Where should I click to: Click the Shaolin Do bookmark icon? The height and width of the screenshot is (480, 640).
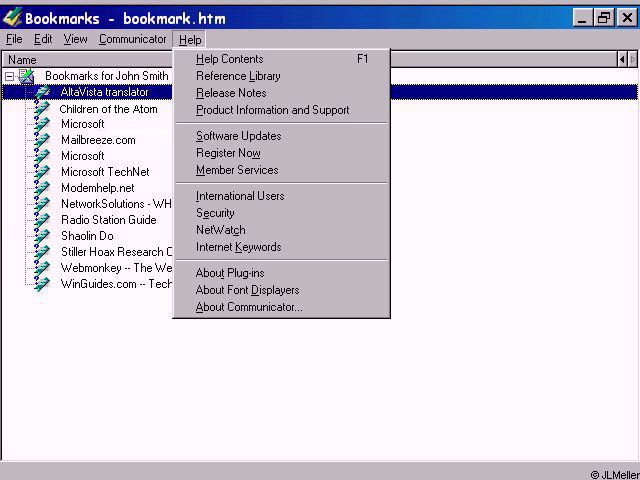pos(42,236)
